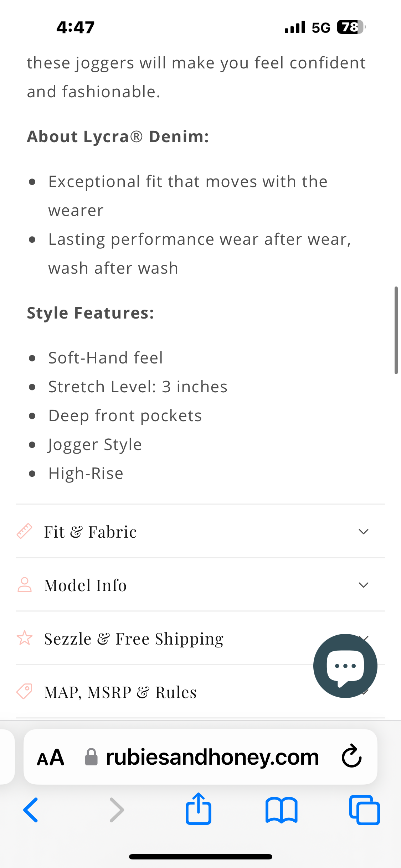The height and width of the screenshot is (868, 401).
Task: Open the live chat bubble
Action: coord(345,666)
